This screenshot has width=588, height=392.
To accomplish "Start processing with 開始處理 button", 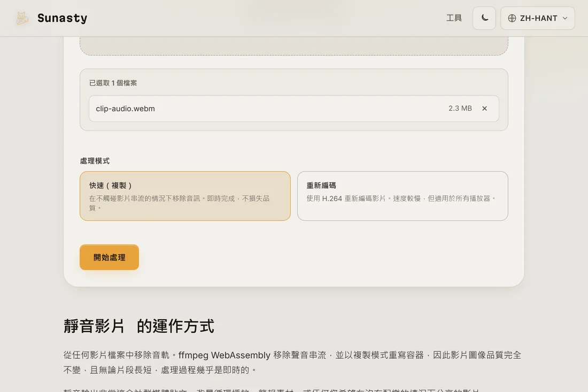I will pyautogui.click(x=109, y=257).
